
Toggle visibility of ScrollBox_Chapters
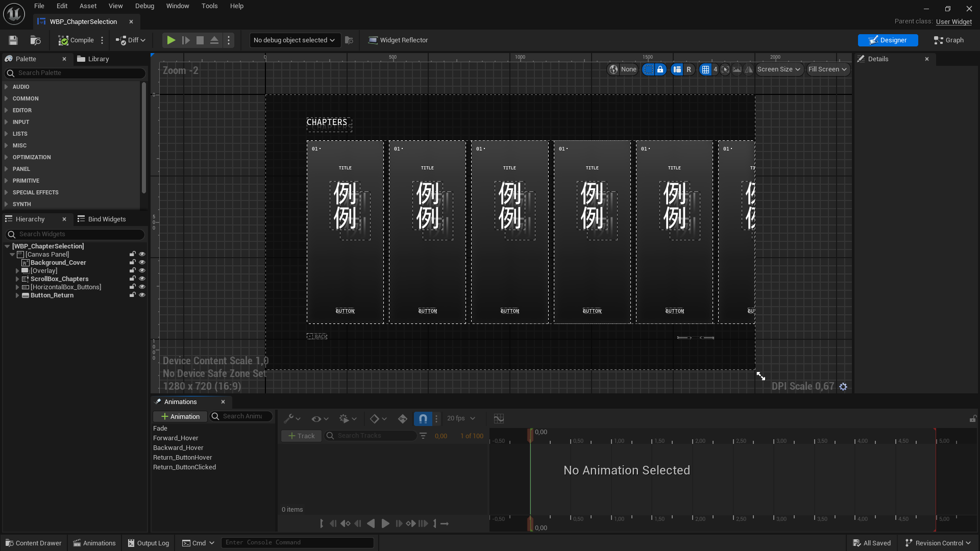pos(142,279)
